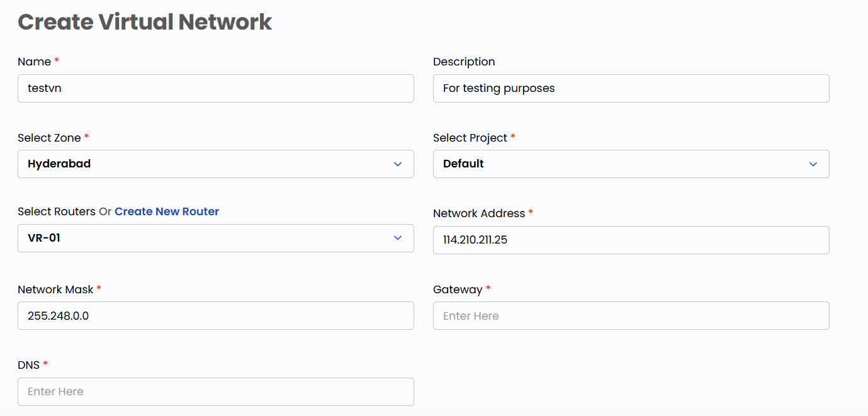Click the Select Routers dropdown chevron
This screenshot has height=416, width=868.
(x=397, y=238)
